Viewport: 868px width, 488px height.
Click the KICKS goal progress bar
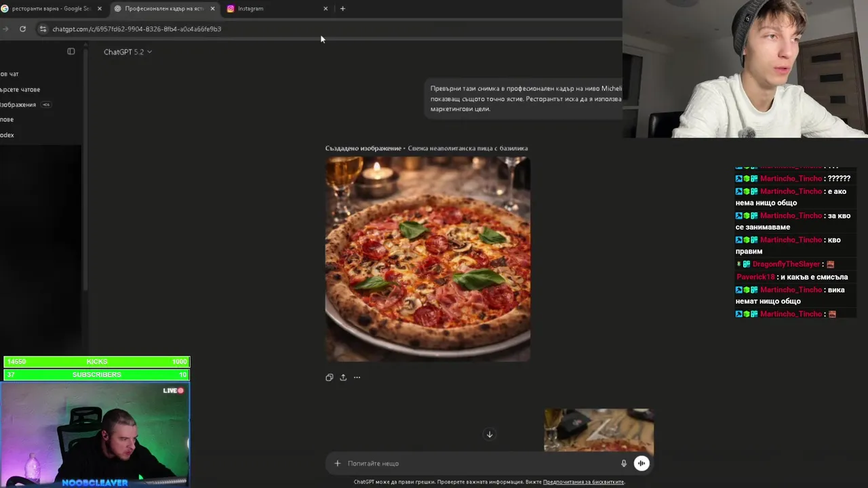pos(97,362)
